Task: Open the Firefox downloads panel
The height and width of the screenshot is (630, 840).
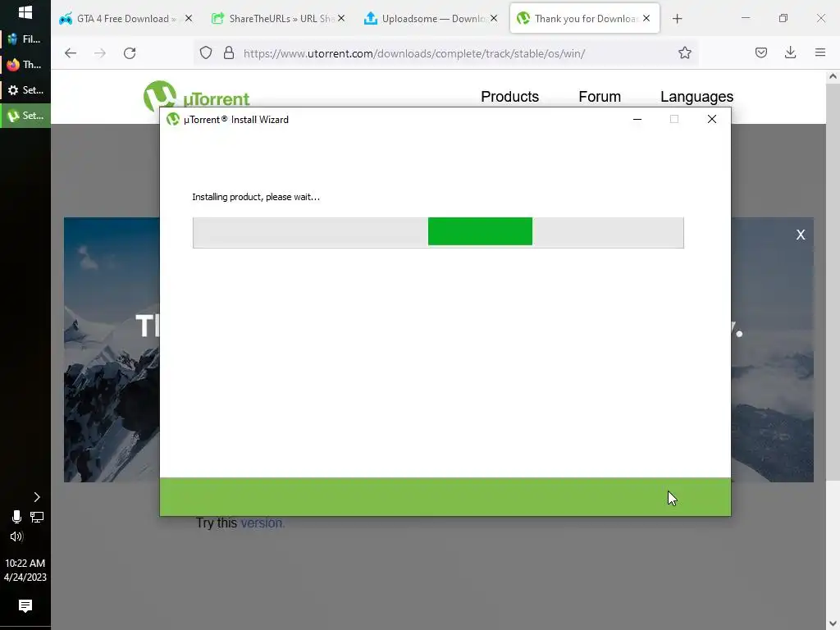Action: click(790, 53)
